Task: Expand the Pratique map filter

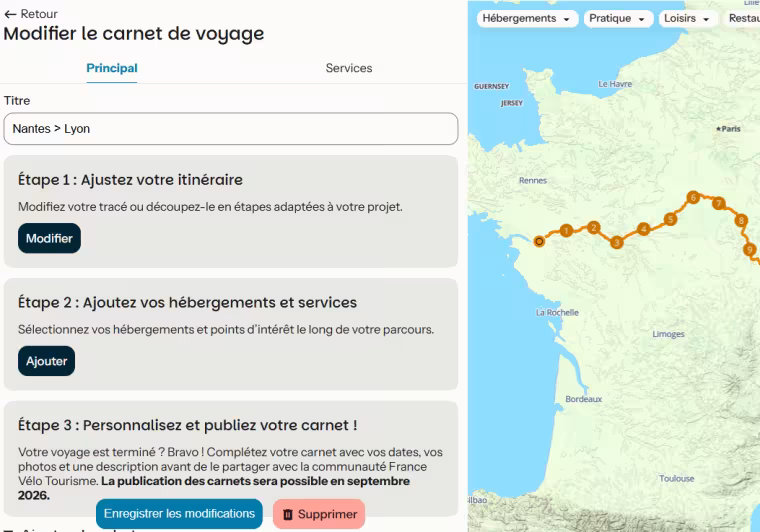Action: (x=618, y=18)
